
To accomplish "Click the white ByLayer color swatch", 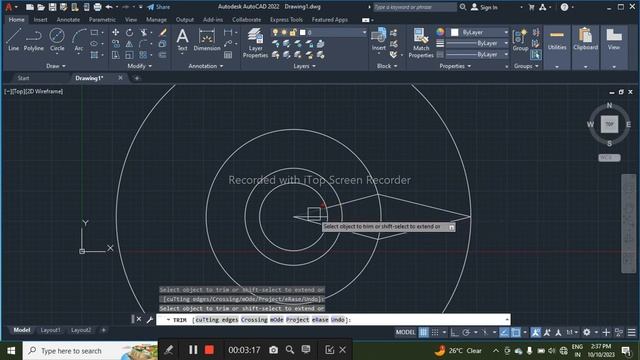I will 455,32.
